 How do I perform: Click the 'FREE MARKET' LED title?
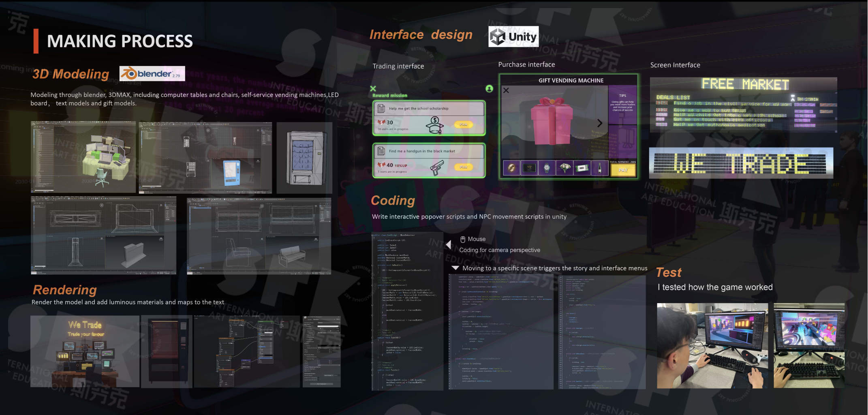point(745,84)
